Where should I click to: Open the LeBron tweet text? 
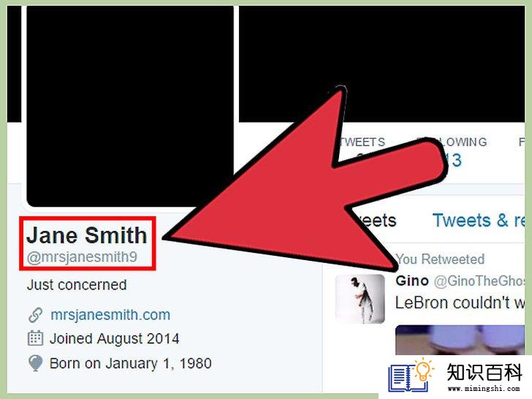(460, 303)
